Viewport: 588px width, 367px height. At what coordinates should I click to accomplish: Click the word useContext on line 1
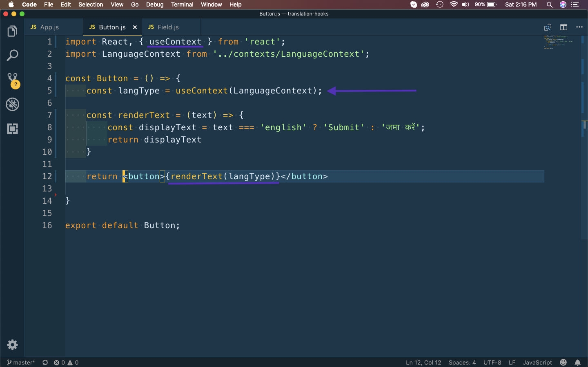pyautogui.click(x=176, y=42)
